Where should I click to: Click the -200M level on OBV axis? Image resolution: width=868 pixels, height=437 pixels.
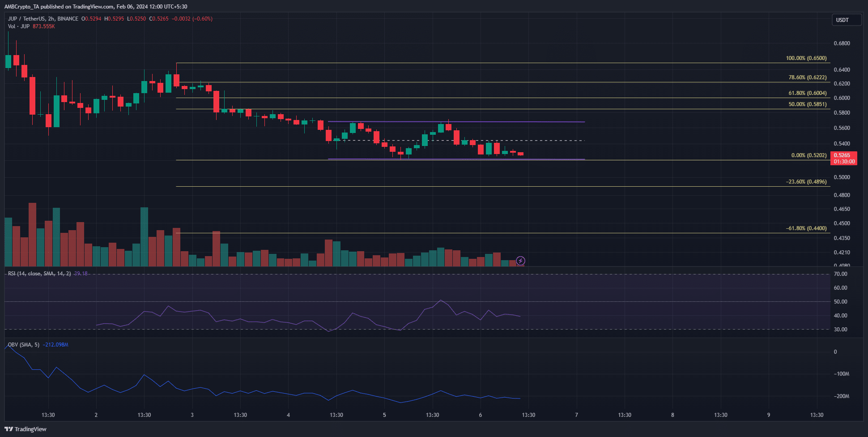point(841,396)
